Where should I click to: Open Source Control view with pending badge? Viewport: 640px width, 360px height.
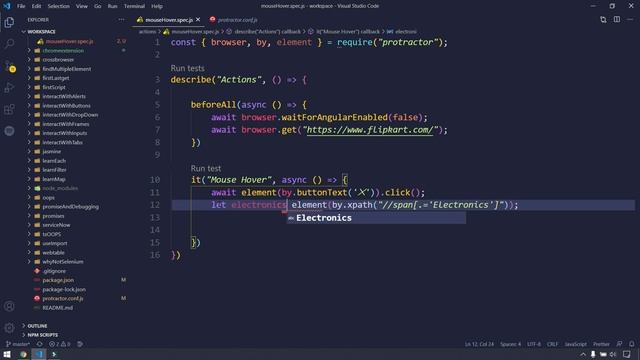coord(9,66)
